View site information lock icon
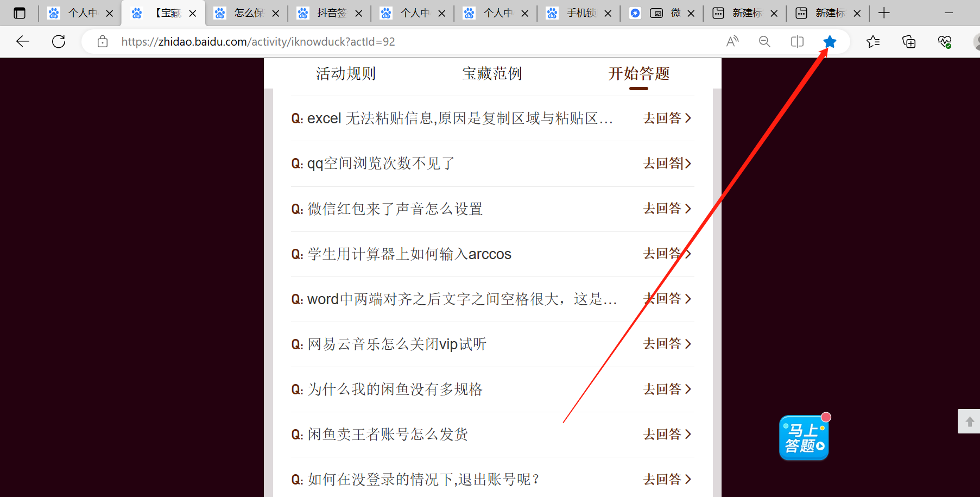980x497 pixels. pyautogui.click(x=103, y=41)
